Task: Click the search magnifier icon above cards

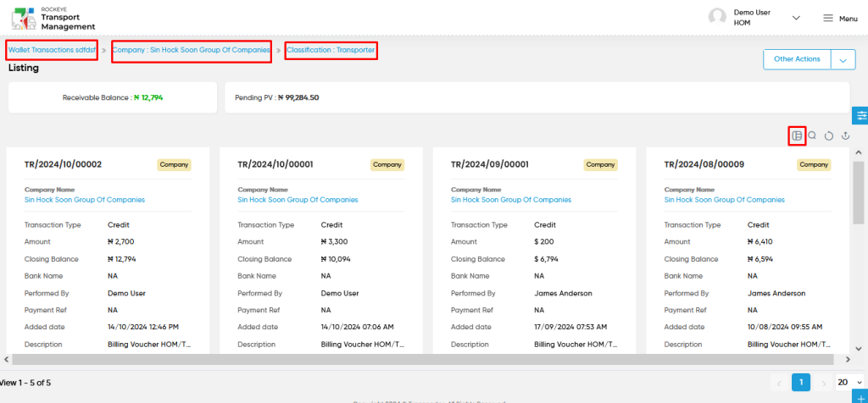Action: point(812,135)
